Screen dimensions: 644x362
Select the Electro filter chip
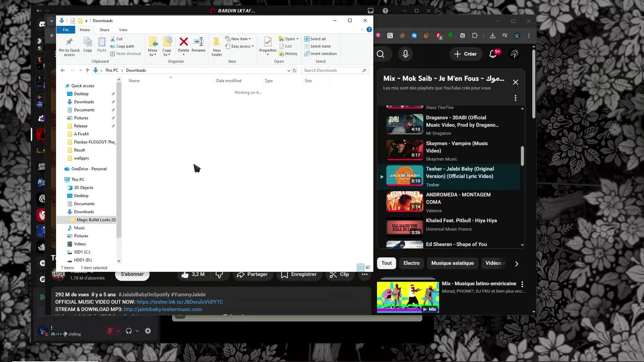point(411,263)
